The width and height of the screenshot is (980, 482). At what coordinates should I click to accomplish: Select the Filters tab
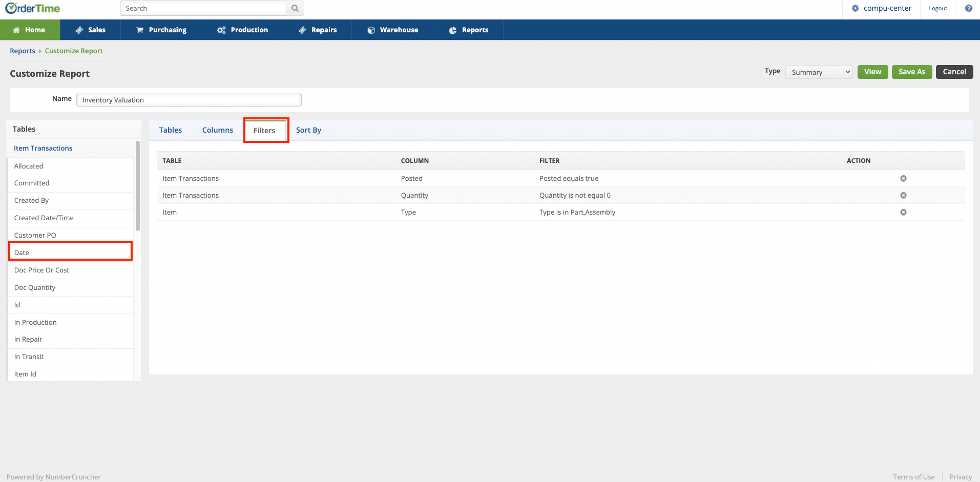[264, 131]
